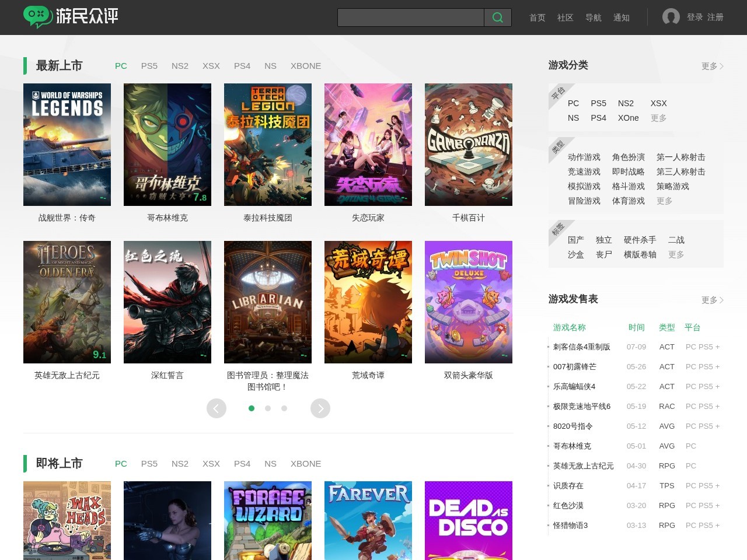Switch 最新上市 to the XSX tab
Screen dimensions: 747x560
click(x=211, y=66)
